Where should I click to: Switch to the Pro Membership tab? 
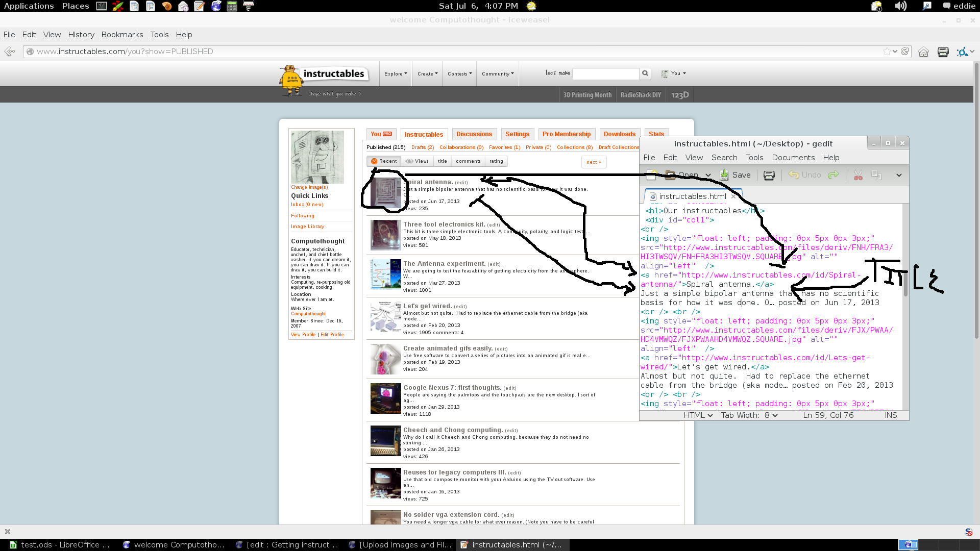pyautogui.click(x=567, y=134)
